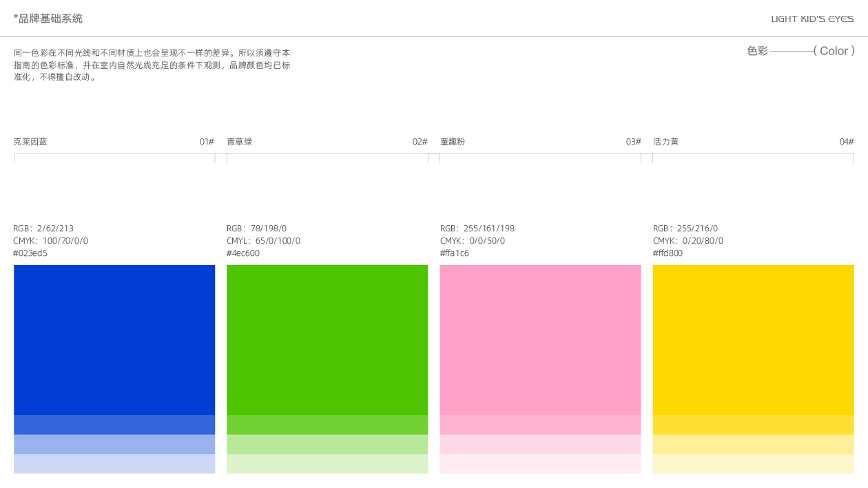Click the 童趣粉 color name label
The image size is (868, 488).
[x=453, y=142]
